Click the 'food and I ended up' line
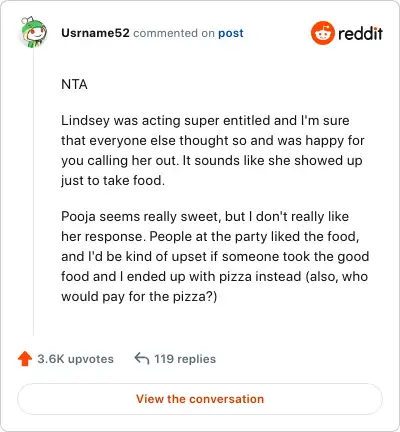This screenshot has width=400, height=432. pos(214,276)
